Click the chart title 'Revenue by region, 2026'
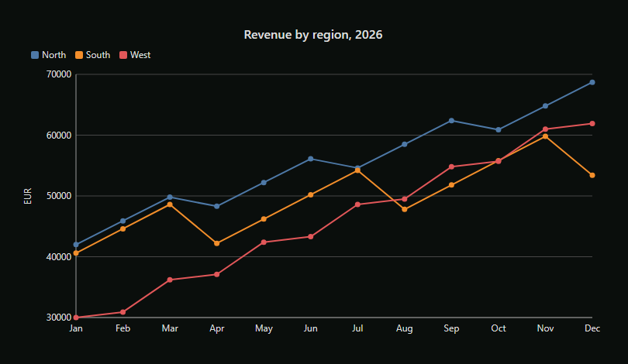628x364 pixels. click(313, 35)
